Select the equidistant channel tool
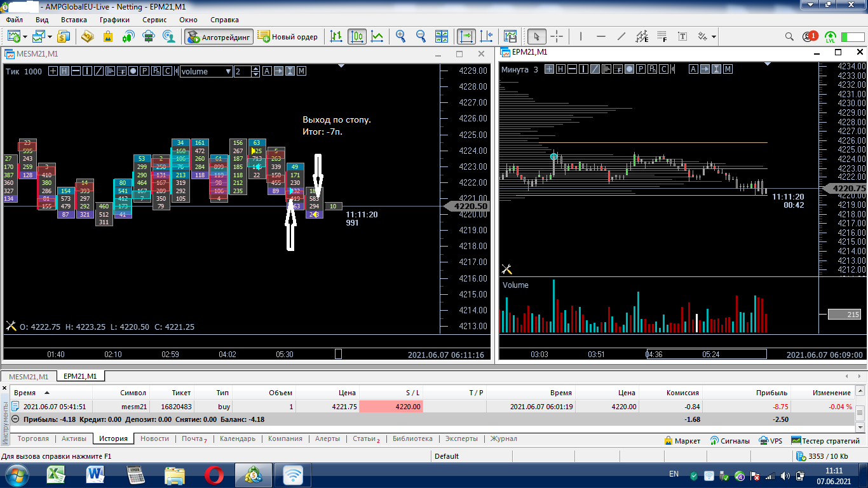The width and height of the screenshot is (868, 488). click(642, 36)
